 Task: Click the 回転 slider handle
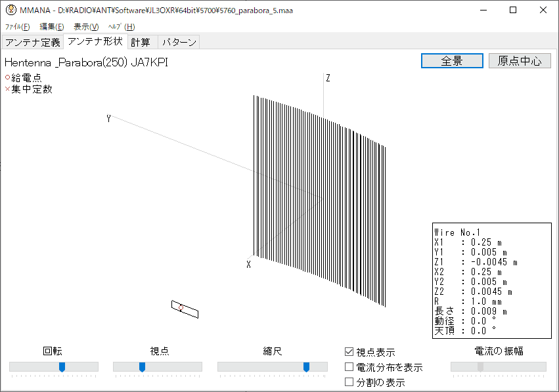coord(62,367)
